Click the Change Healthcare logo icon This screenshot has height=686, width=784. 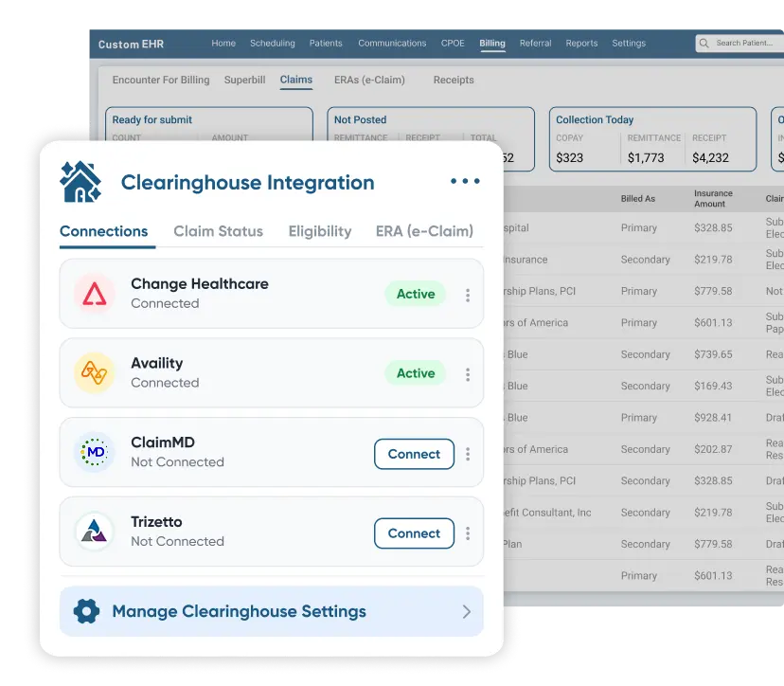click(x=94, y=294)
